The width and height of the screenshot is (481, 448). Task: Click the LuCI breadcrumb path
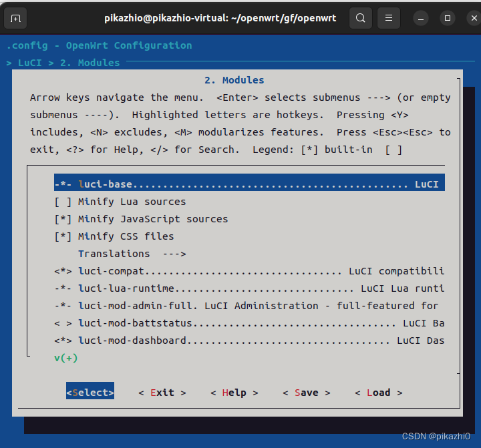point(30,63)
